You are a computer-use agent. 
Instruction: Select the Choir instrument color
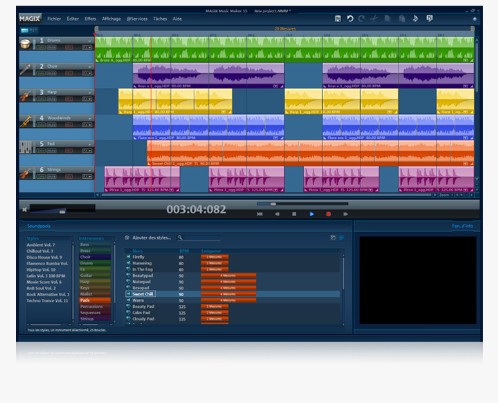click(x=95, y=257)
